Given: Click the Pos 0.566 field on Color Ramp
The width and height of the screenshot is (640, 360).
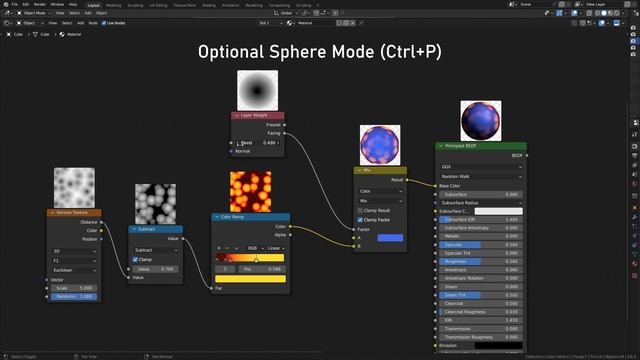Looking at the screenshot, I should pyautogui.click(x=262, y=269).
